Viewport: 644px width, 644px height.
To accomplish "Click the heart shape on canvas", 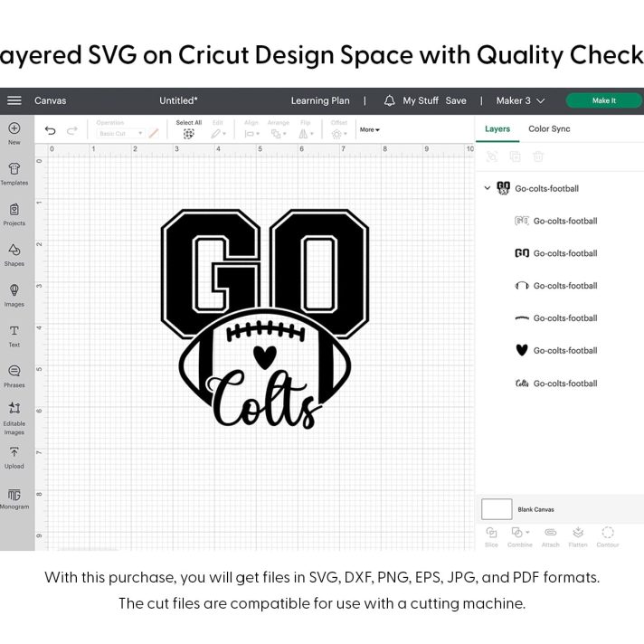I will pyautogui.click(x=265, y=357).
